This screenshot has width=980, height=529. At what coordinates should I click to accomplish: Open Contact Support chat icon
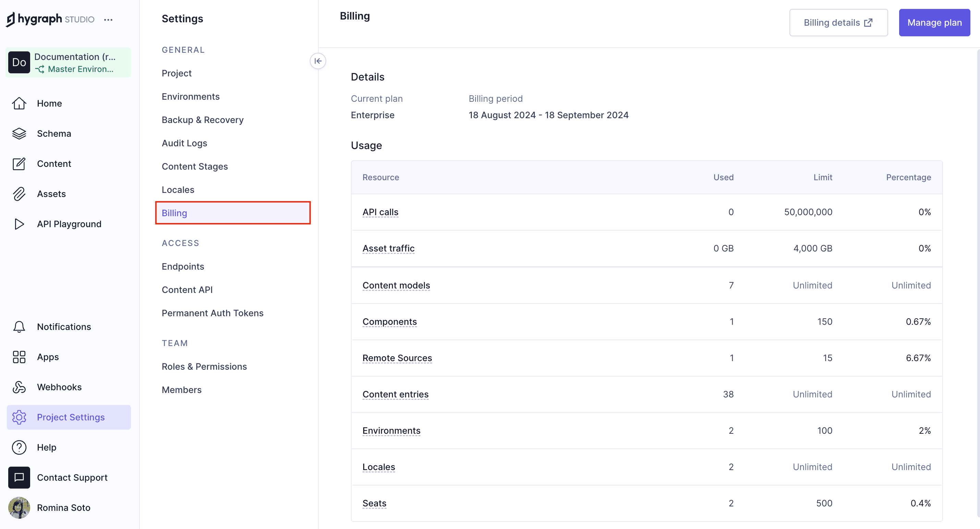19,477
